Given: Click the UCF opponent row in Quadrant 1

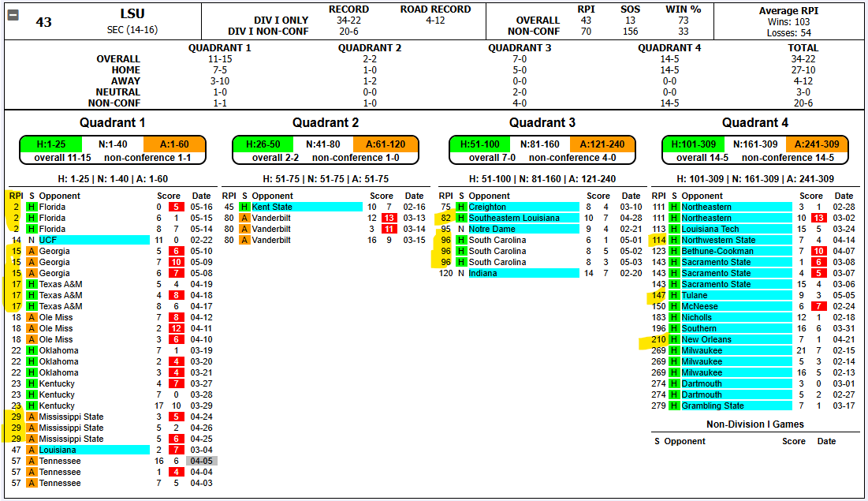Looking at the screenshot, I should tap(94, 240).
